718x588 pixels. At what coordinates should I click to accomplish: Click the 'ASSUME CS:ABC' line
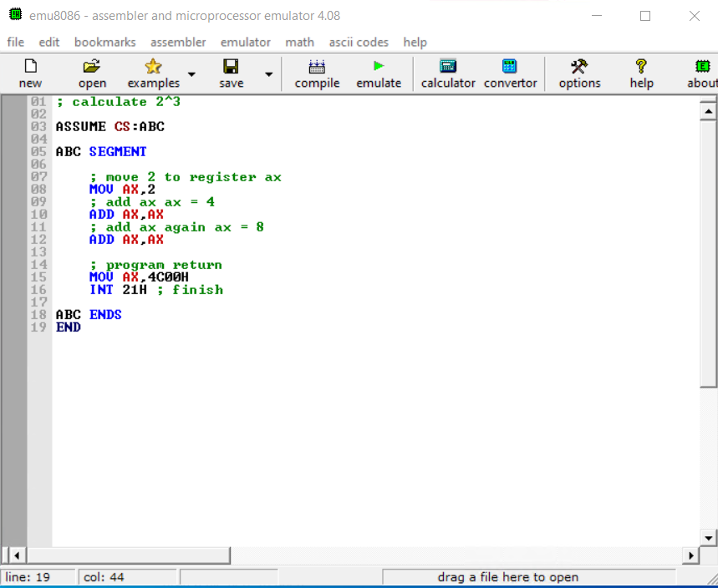tap(109, 126)
